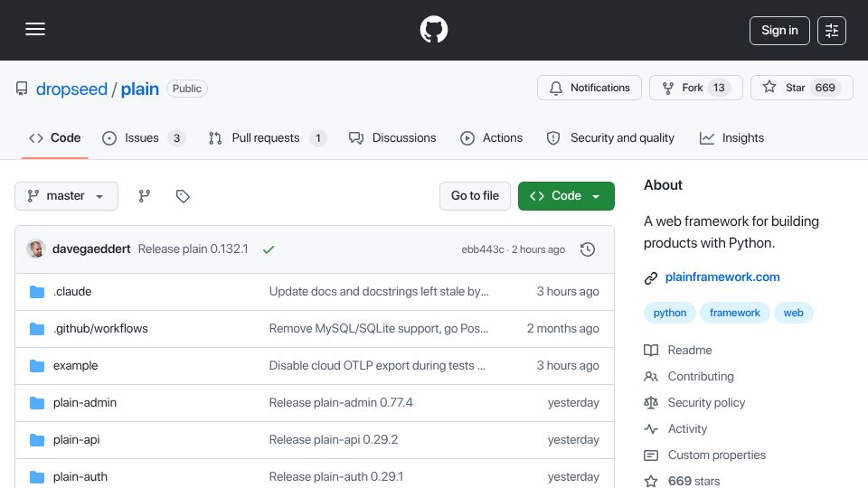Image resolution: width=868 pixels, height=488 pixels.
Task: View branches via the branch icon
Action: pyautogui.click(x=145, y=196)
